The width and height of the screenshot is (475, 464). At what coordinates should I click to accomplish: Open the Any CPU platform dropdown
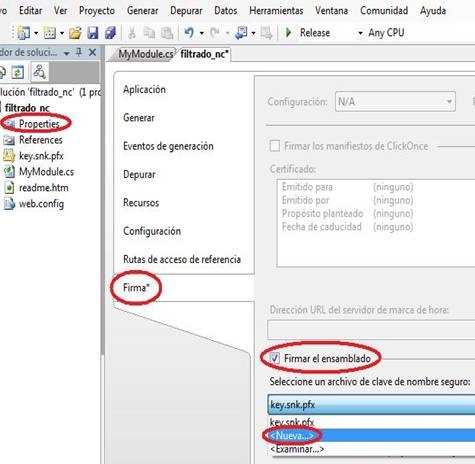click(386, 33)
